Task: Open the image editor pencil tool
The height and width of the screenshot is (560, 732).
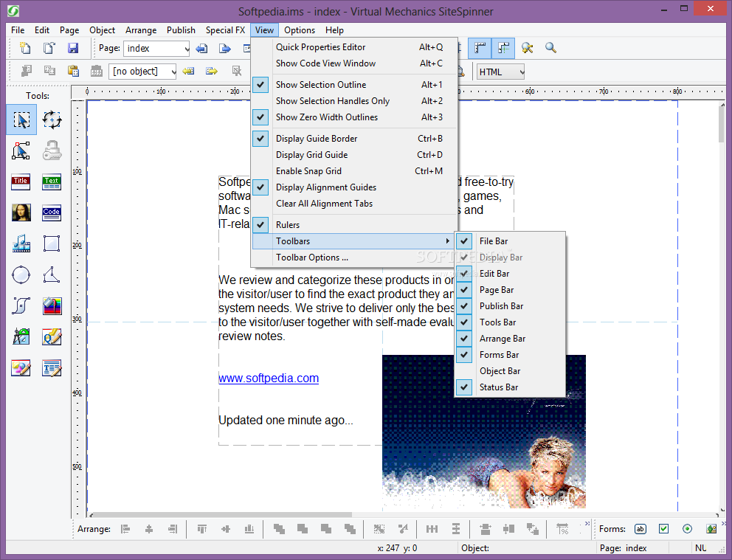Action: pyautogui.click(x=21, y=368)
